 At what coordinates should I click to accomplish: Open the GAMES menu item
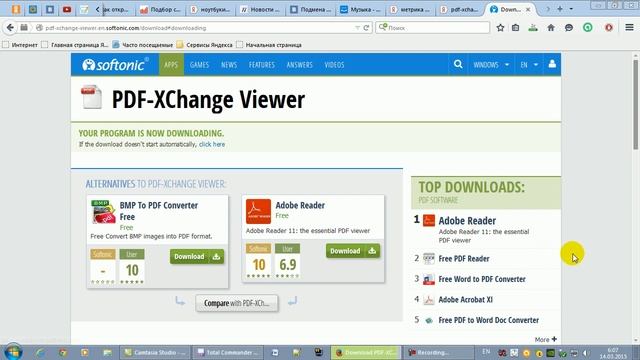tap(199, 64)
